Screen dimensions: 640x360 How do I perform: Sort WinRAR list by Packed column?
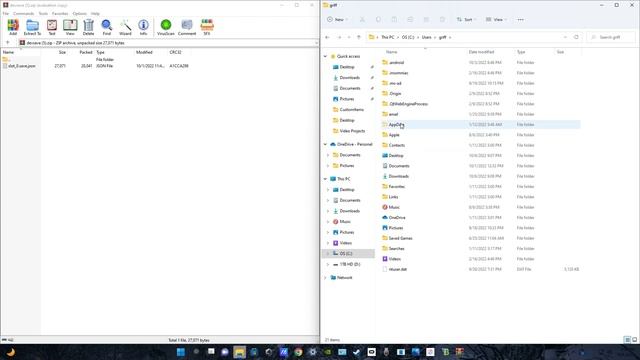[x=86, y=52]
